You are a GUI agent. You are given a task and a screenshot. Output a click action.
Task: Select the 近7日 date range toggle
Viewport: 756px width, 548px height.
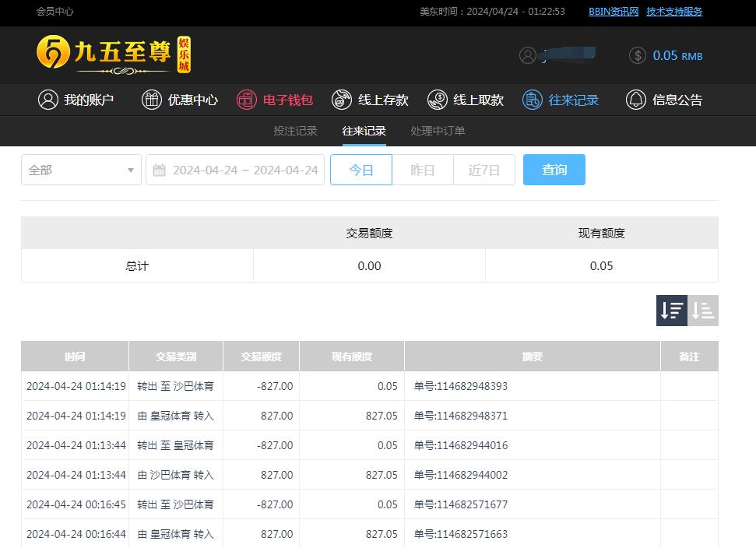click(x=484, y=170)
